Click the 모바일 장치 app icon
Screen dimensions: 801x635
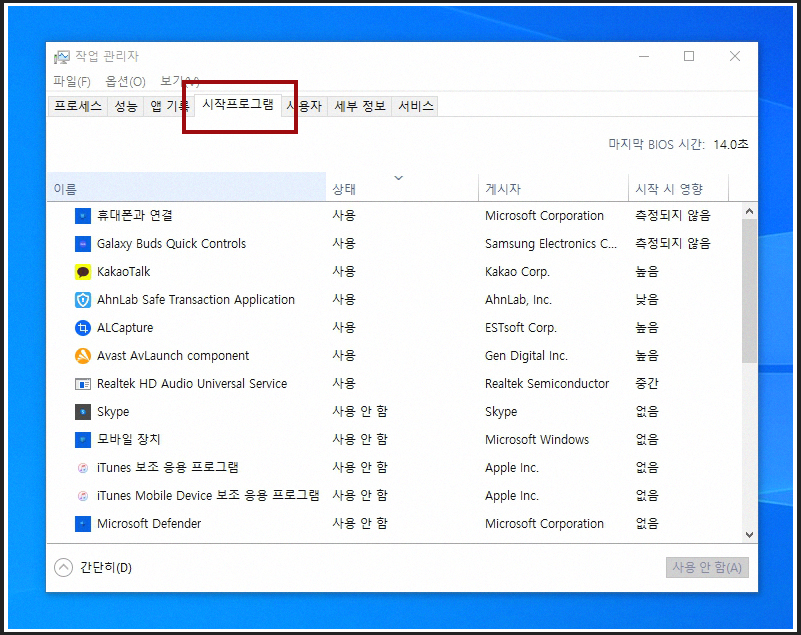coord(83,439)
